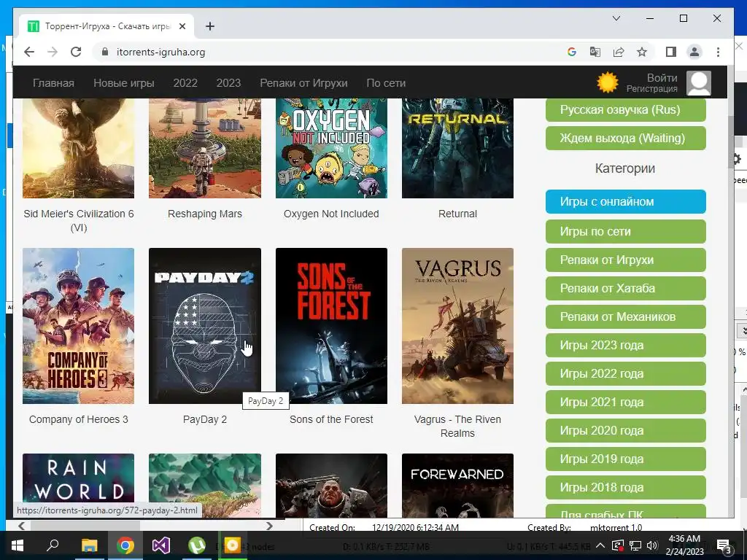The width and height of the screenshot is (747, 560).
Task: Open the Sons of the Forest cover
Action: pyautogui.click(x=331, y=326)
